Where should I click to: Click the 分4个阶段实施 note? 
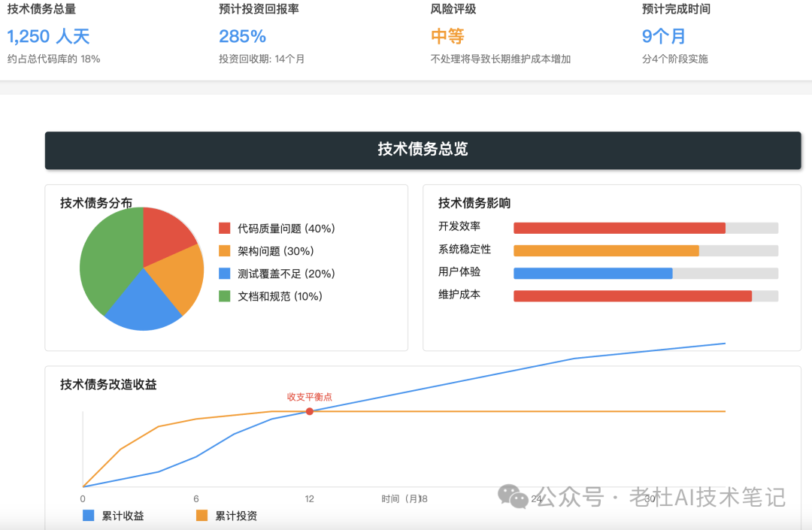[x=674, y=59]
